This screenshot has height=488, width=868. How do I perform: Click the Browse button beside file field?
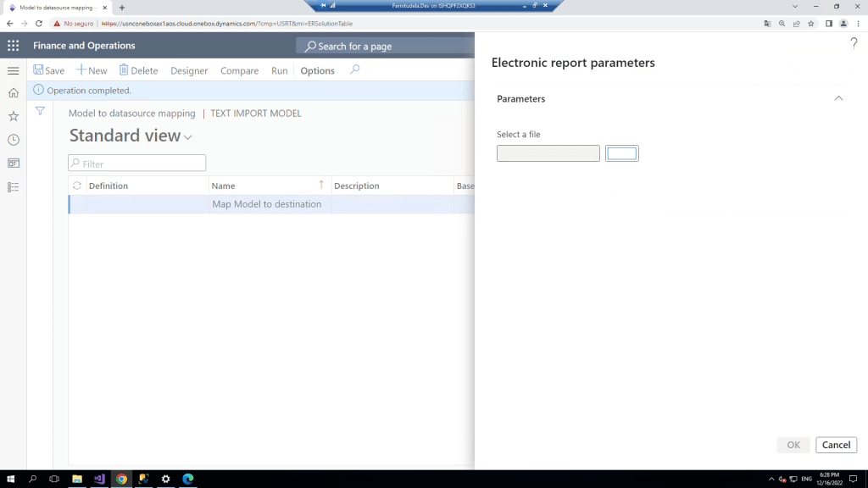point(621,153)
